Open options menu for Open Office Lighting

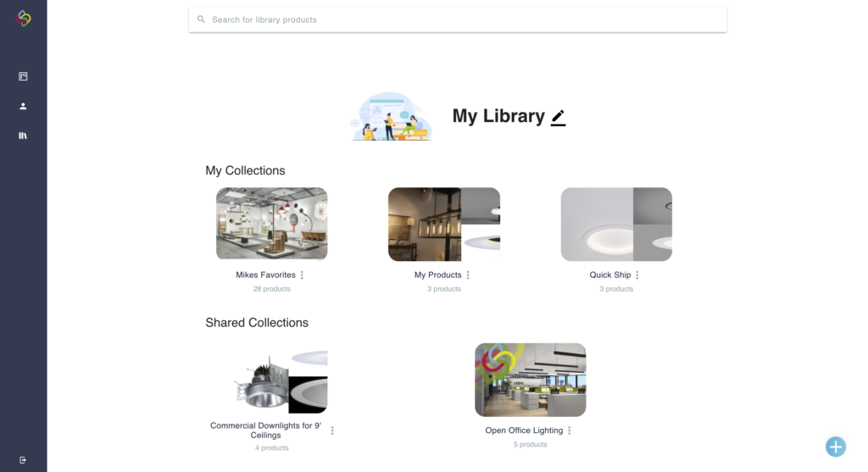[x=569, y=430]
